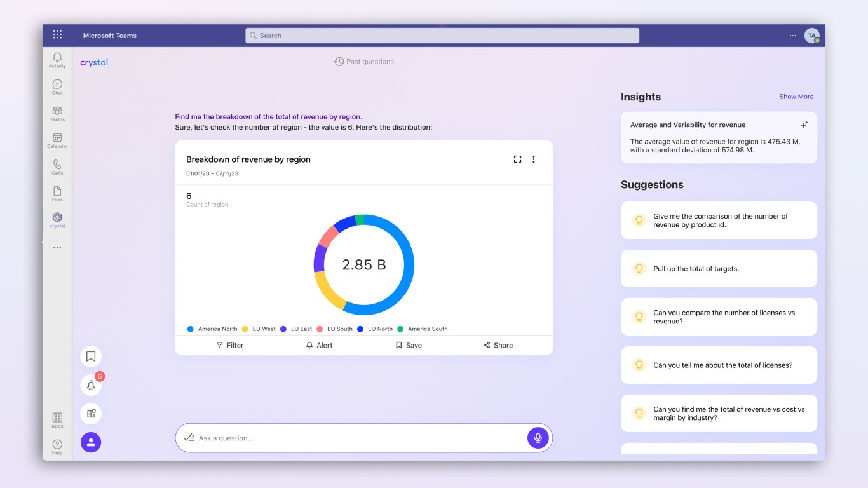Open Files in the sidebar
868x488 pixels.
coord(57,194)
